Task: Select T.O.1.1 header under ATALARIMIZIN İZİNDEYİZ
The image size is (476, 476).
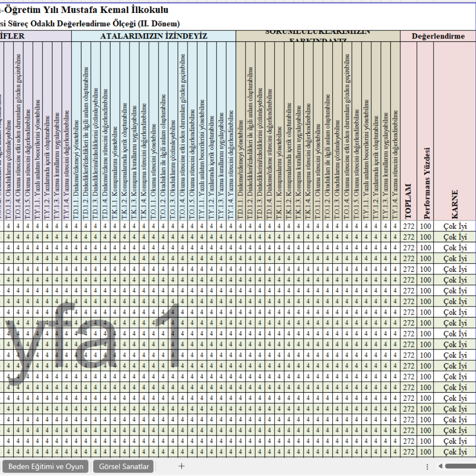Action: pos(154,131)
